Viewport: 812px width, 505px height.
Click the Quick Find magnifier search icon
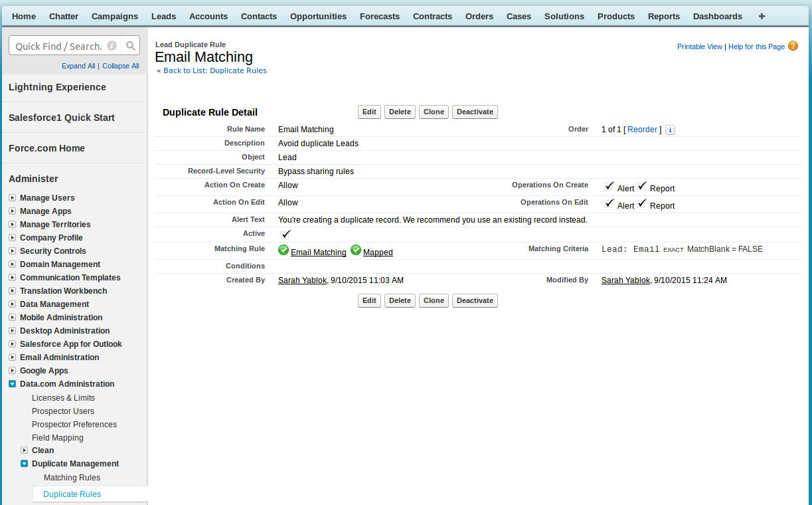pos(131,46)
